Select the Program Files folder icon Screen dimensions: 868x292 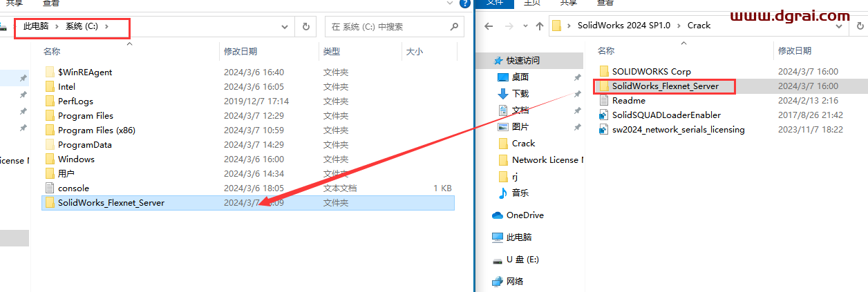tap(49, 115)
